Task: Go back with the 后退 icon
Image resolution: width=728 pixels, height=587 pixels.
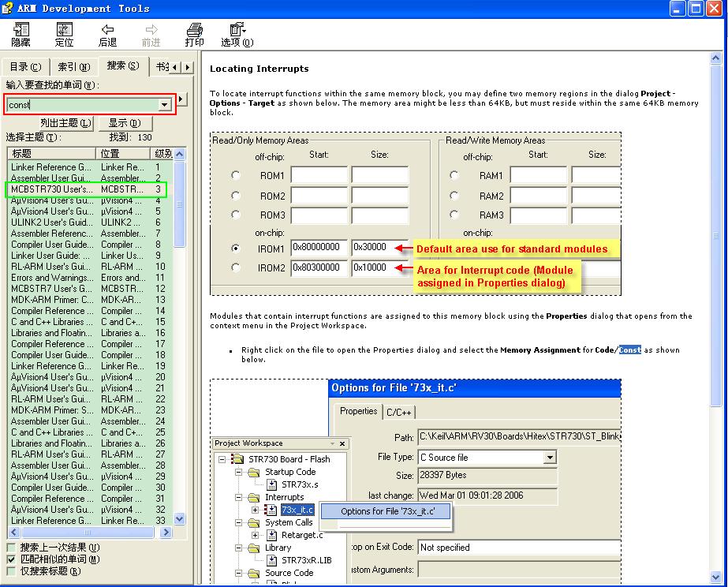Action: pos(108,35)
